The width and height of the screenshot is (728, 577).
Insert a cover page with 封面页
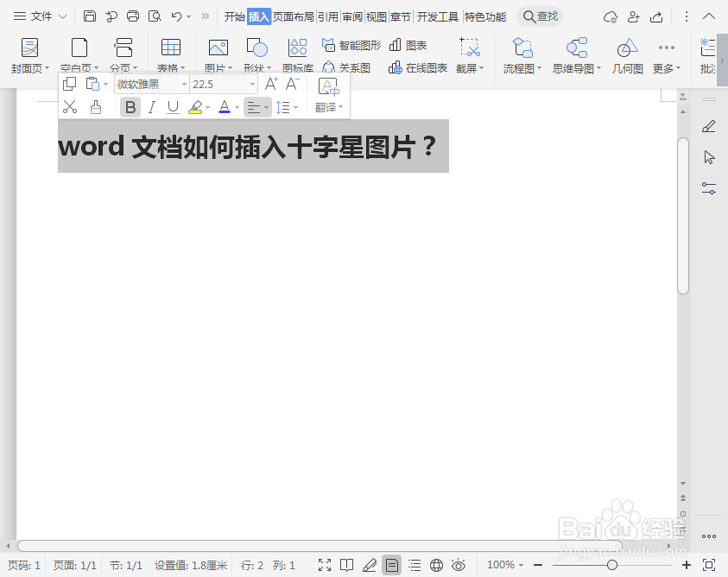pos(26,52)
